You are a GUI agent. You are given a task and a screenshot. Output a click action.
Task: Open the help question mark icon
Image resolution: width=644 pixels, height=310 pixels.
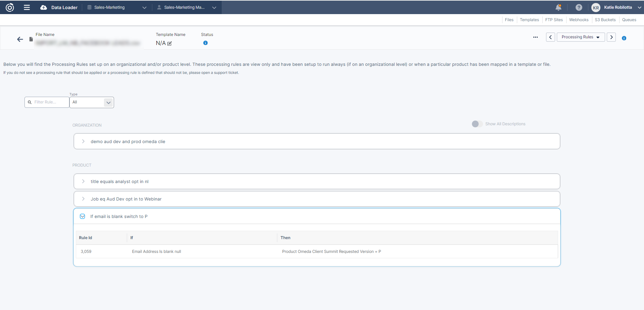pos(579,7)
